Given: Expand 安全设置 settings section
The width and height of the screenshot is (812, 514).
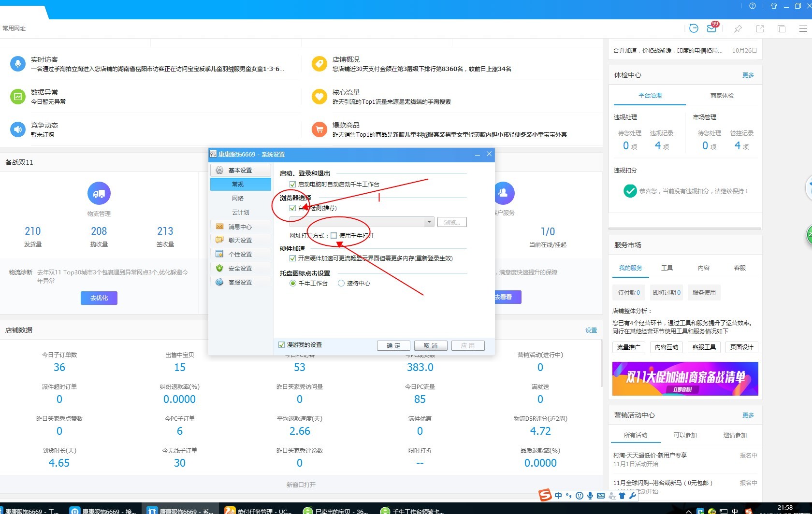Looking at the screenshot, I should (x=240, y=268).
